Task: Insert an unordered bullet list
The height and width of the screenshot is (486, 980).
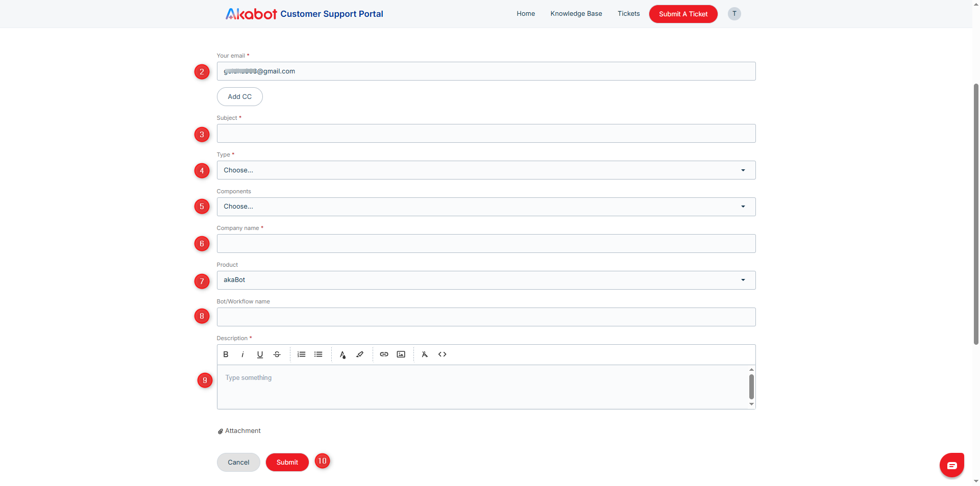Action: 318,354
